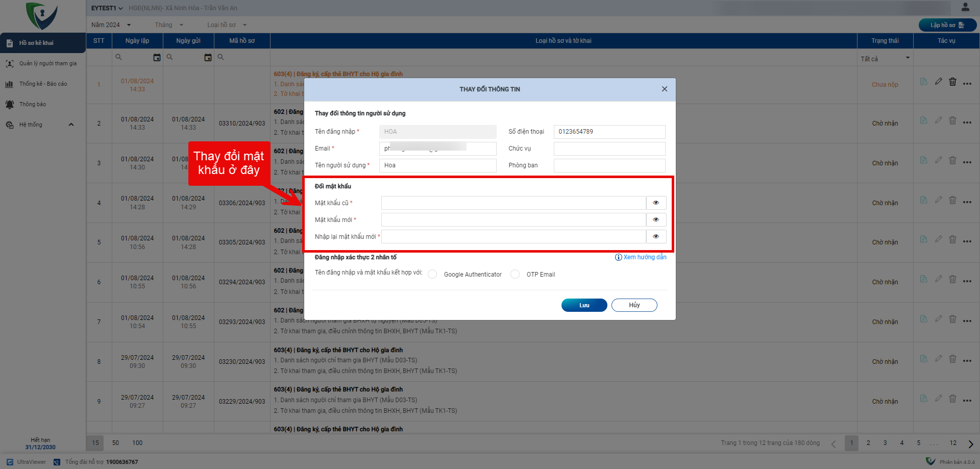980x469 pixels.
Task: Select Google Authenticator radio option
Action: (x=432, y=275)
